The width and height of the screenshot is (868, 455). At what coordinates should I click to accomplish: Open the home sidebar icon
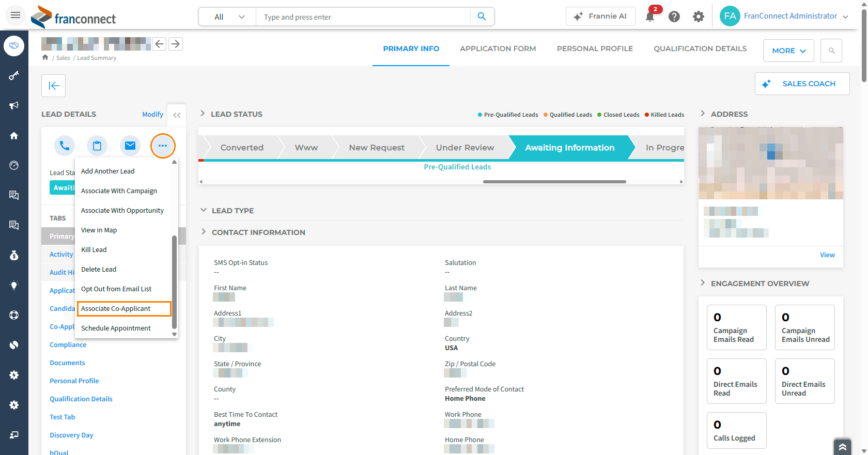coord(14,136)
